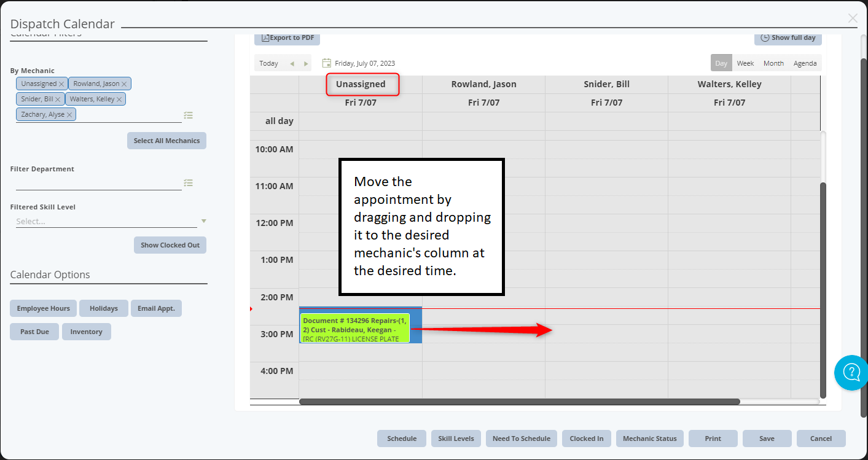The width and height of the screenshot is (868, 460).
Task: Click the date Friday, July 07, 2023
Action: tap(365, 63)
